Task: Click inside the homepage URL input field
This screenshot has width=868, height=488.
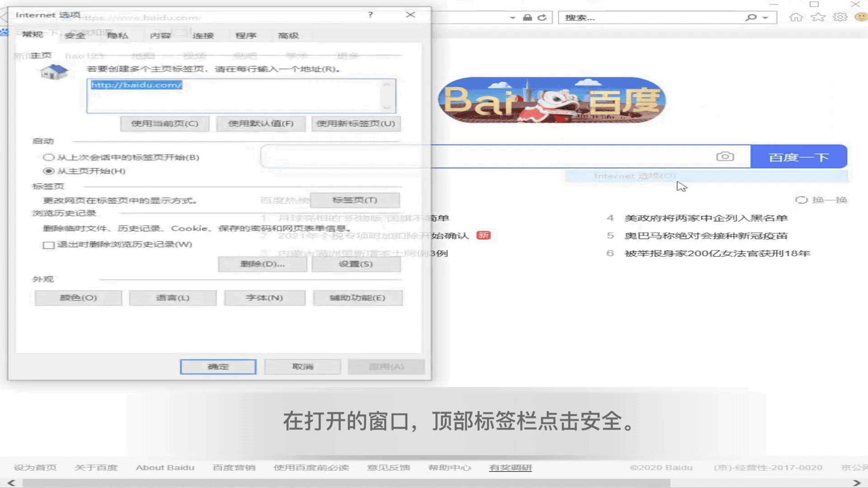Action: point(226,96)
